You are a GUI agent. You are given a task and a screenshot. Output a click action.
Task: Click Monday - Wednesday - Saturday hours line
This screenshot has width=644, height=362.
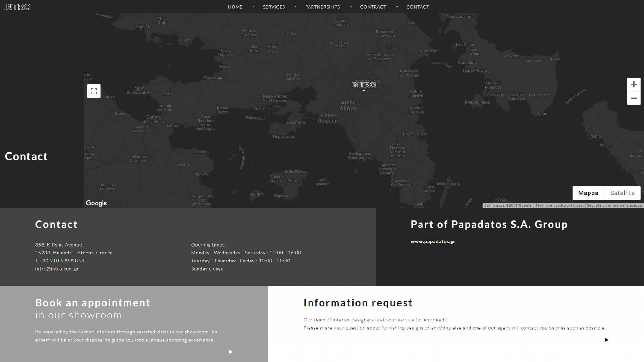pos(246,253)
